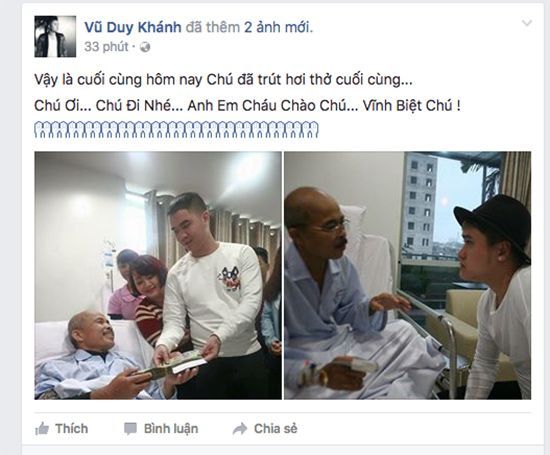Click the share arrow icon
The image size is (550, 455).
point(240,429)
